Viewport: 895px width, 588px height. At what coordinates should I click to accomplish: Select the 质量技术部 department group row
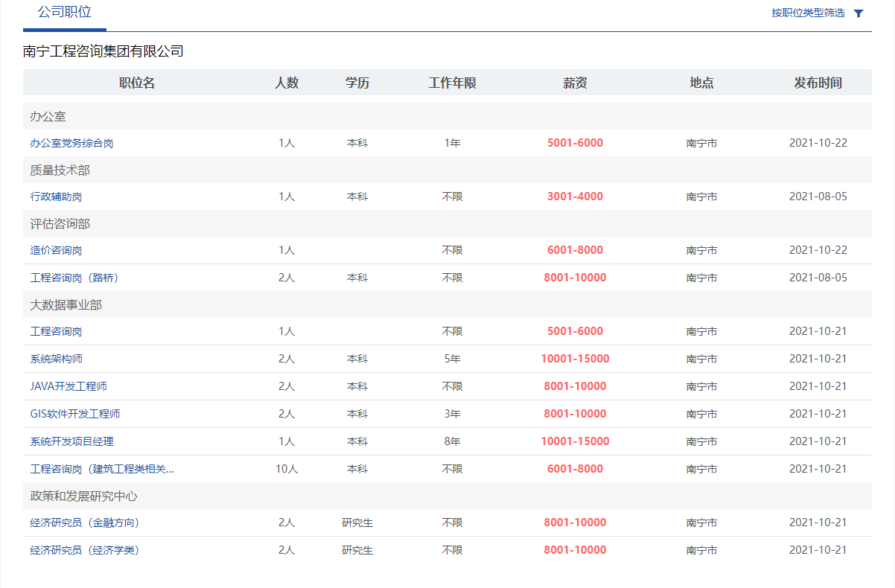pos(447,170)
